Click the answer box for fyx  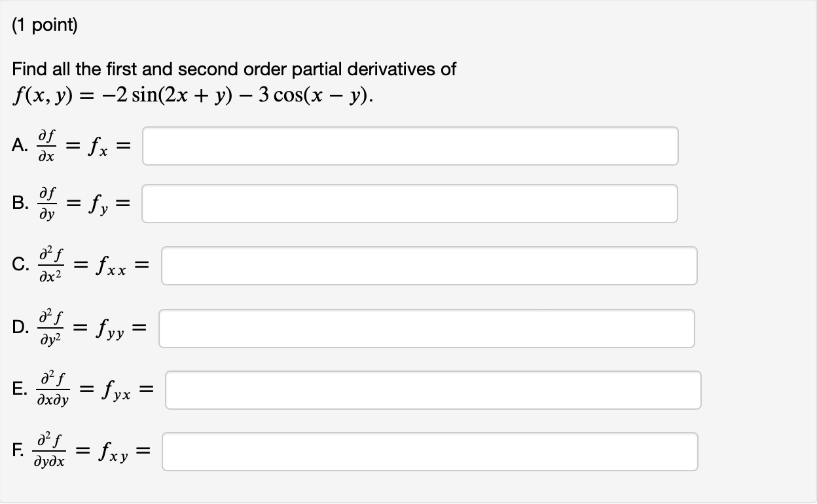click(433, 389)
